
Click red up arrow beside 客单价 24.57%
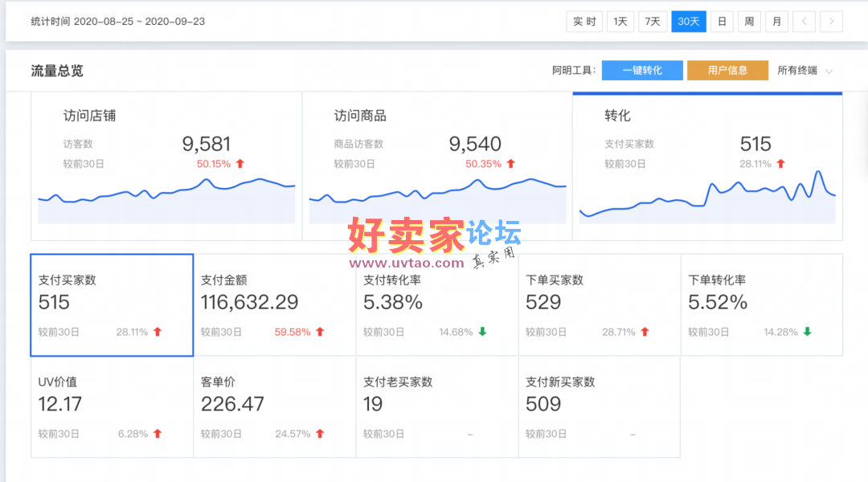click(320, 434)
